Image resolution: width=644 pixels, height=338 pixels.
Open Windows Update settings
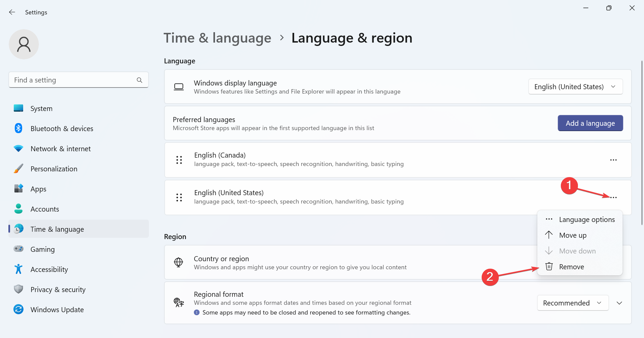pos(78,309)
